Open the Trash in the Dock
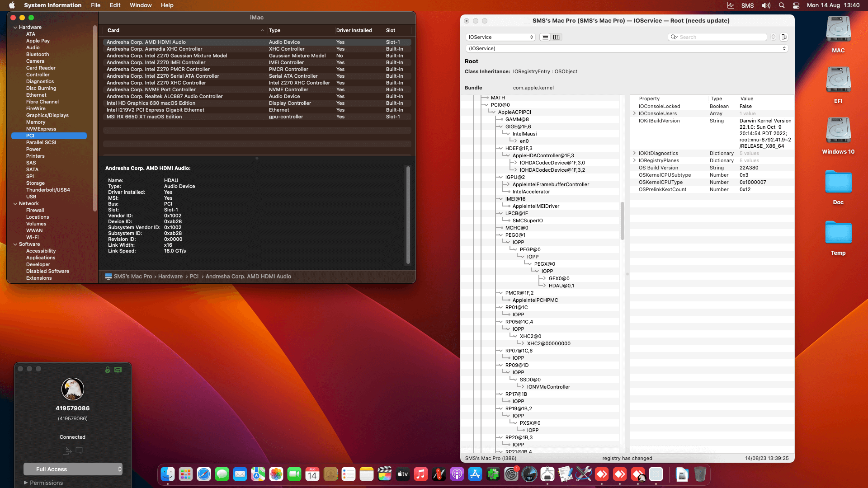Image resolution: width=868 pixels, height=488 pixels. pos(700,474)
